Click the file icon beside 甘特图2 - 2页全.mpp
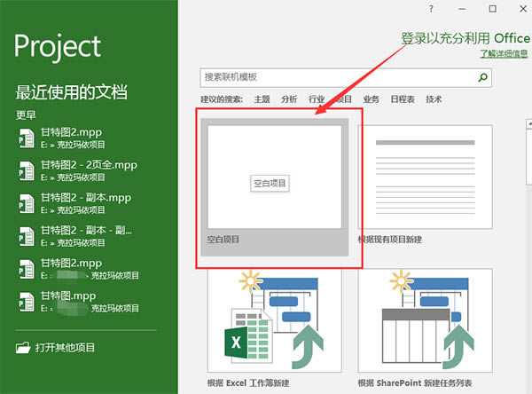 27,170
